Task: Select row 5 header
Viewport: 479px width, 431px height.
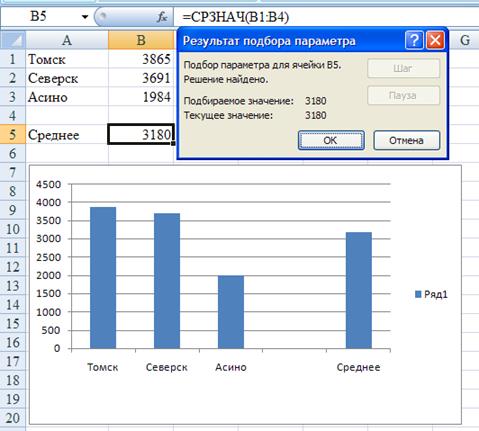Action: pyautogui.click(x=13, y=135)
